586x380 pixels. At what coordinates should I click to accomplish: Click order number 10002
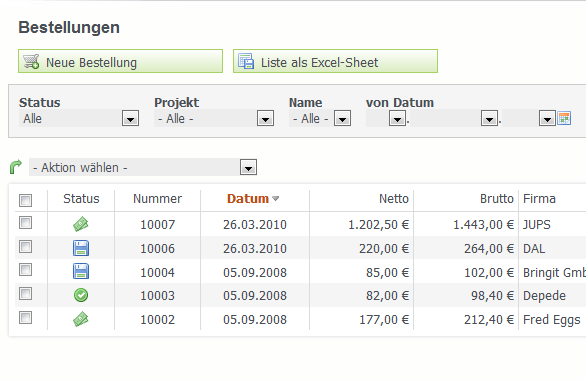157,319
